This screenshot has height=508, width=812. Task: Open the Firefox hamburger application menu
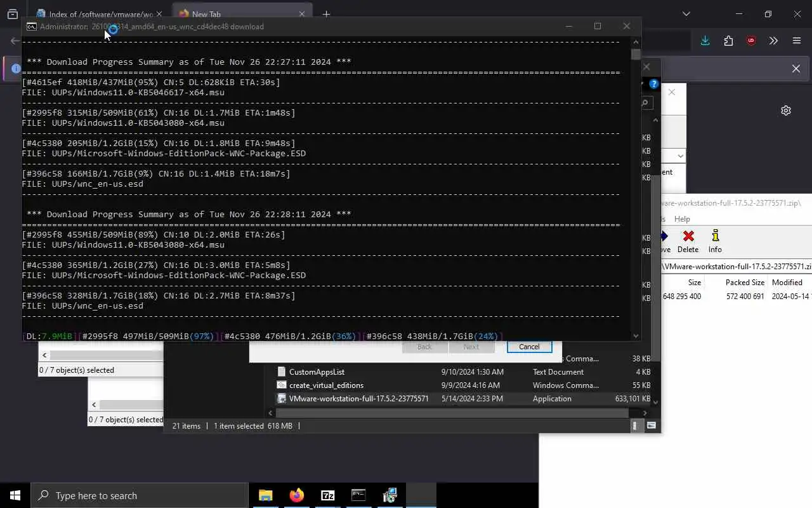click(797, 41)
